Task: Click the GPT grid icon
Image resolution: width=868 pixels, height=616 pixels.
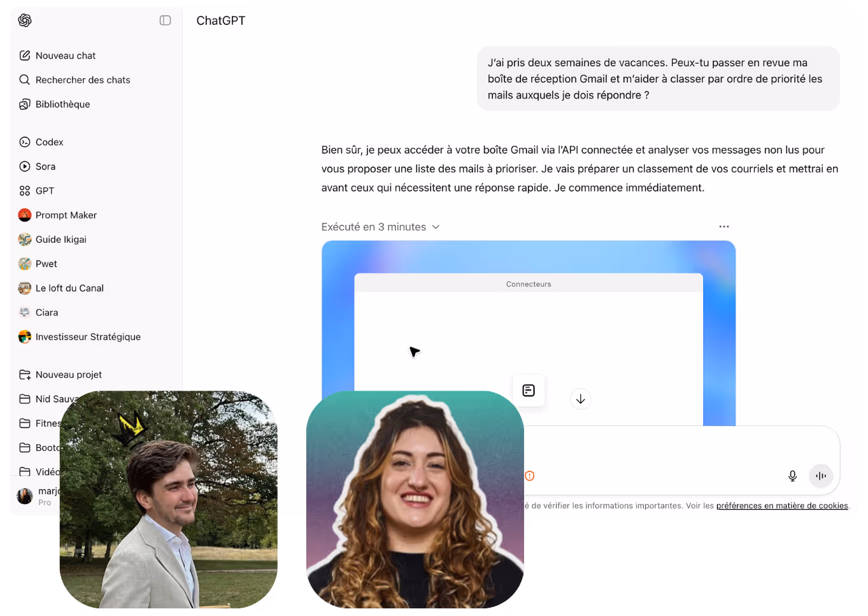Action: coord(25,190)
